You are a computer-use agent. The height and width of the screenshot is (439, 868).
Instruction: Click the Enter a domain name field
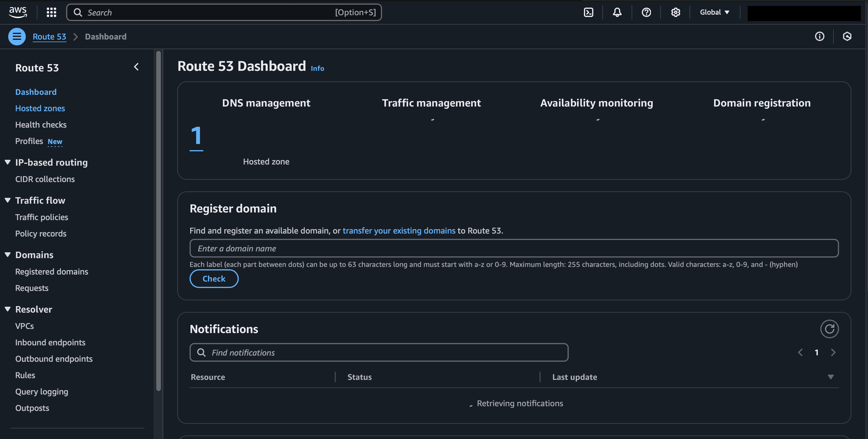[514, 248]
